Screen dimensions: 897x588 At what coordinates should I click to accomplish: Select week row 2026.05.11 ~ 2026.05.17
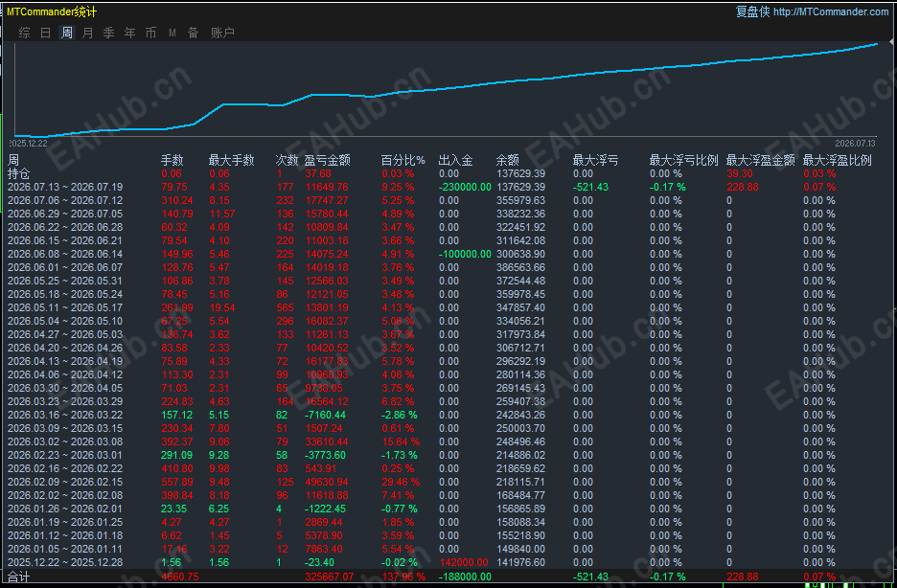(65, 308)
